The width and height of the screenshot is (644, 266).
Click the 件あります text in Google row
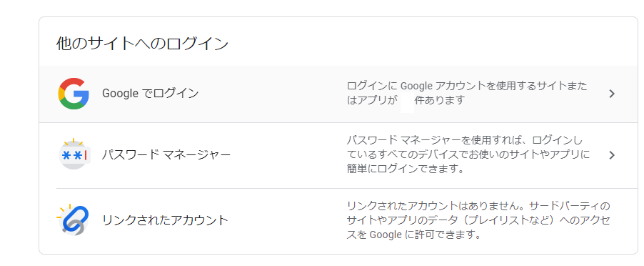pyautogui.click(x=440, y=100)
